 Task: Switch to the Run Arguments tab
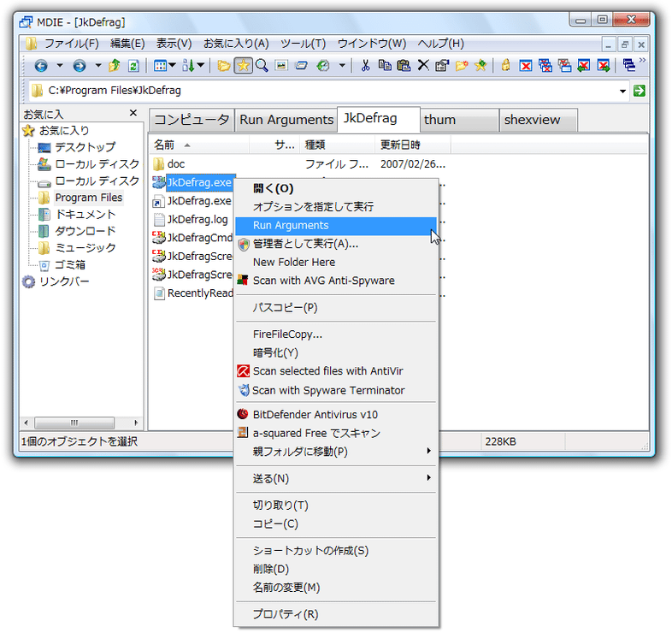click(286, 120)
